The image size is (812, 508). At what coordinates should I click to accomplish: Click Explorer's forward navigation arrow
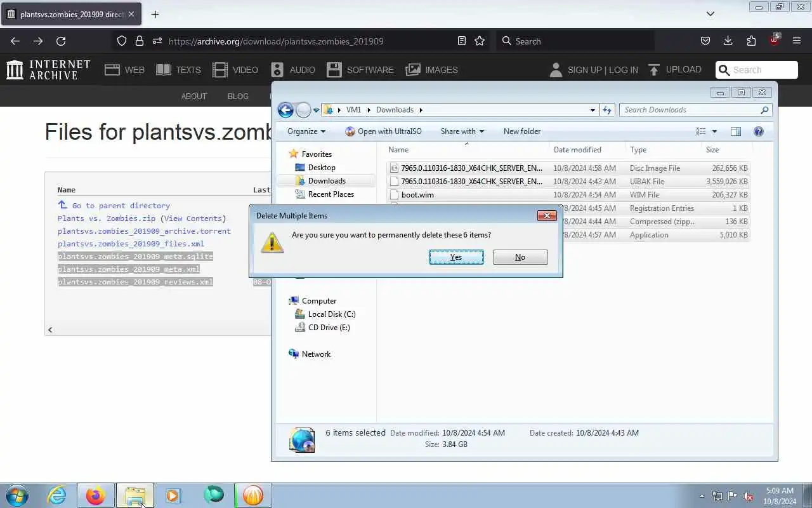(x=303, y=110)
